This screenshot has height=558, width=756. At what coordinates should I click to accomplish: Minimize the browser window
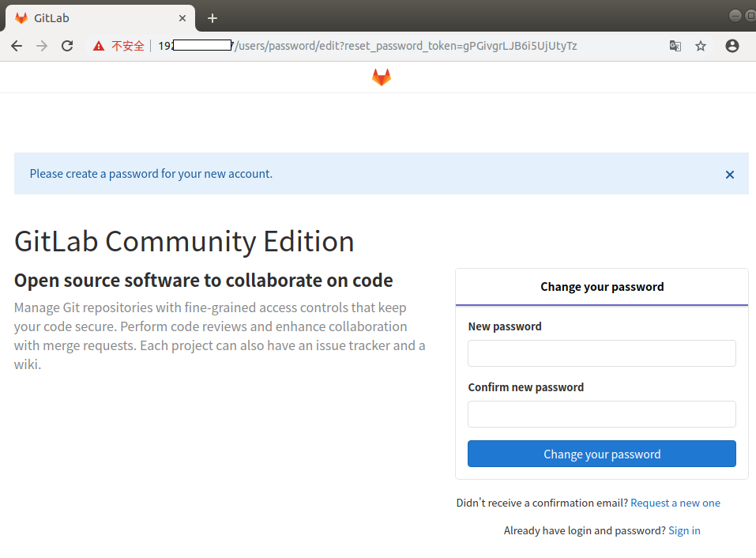pyautogui.click(x=736, y=16)
